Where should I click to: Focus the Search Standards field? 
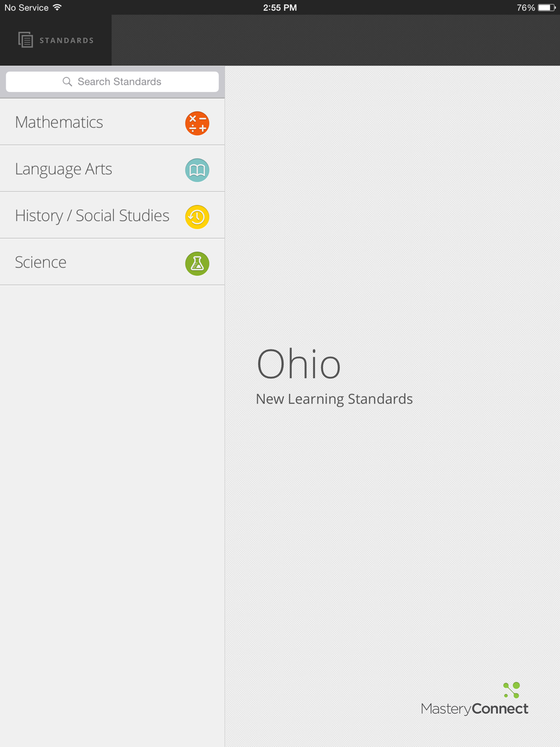pos(119,82)
